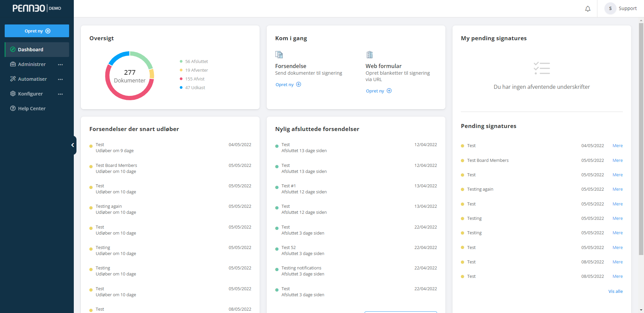Collapse the sidebar with the chevron handle
644x313 pixels.
pos(73,145)
